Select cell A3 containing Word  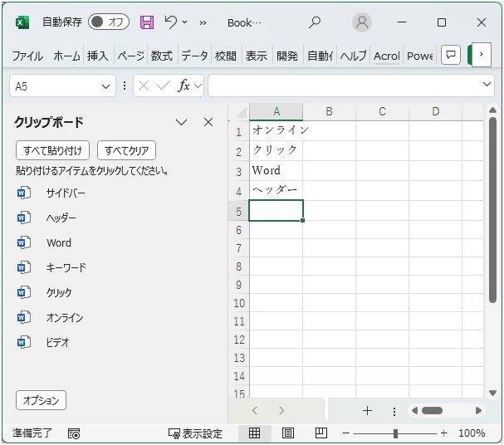point(276,171)
